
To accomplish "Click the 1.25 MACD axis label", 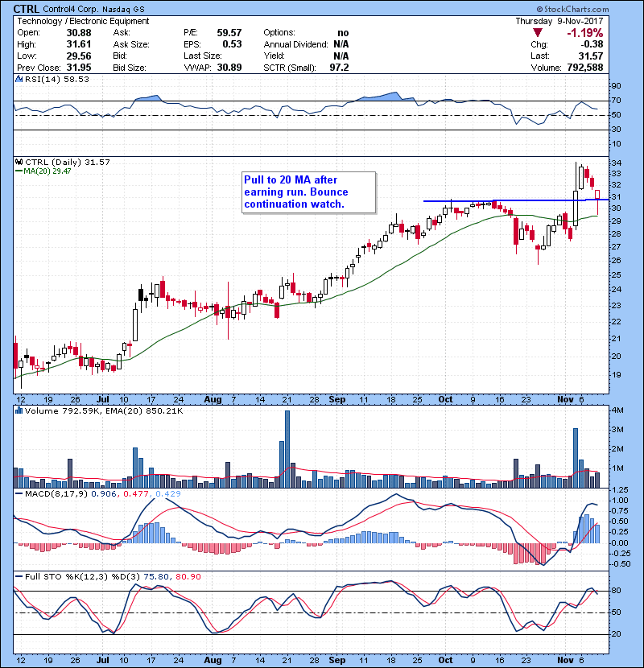I will pyautogui.click(x=619, y=490).
